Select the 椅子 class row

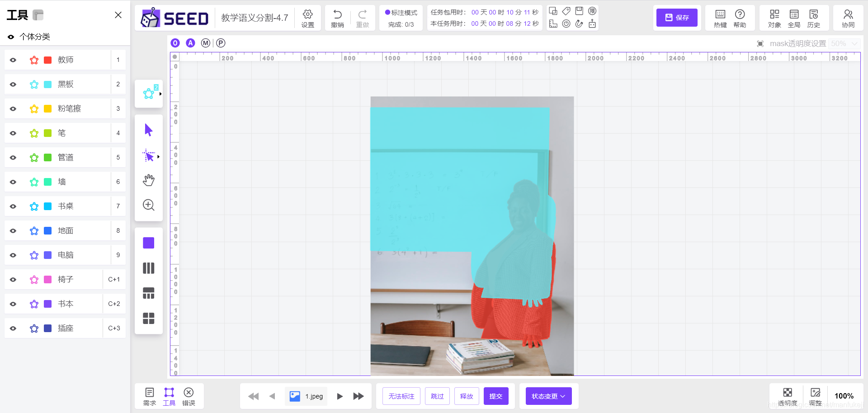tap(65, 279)
